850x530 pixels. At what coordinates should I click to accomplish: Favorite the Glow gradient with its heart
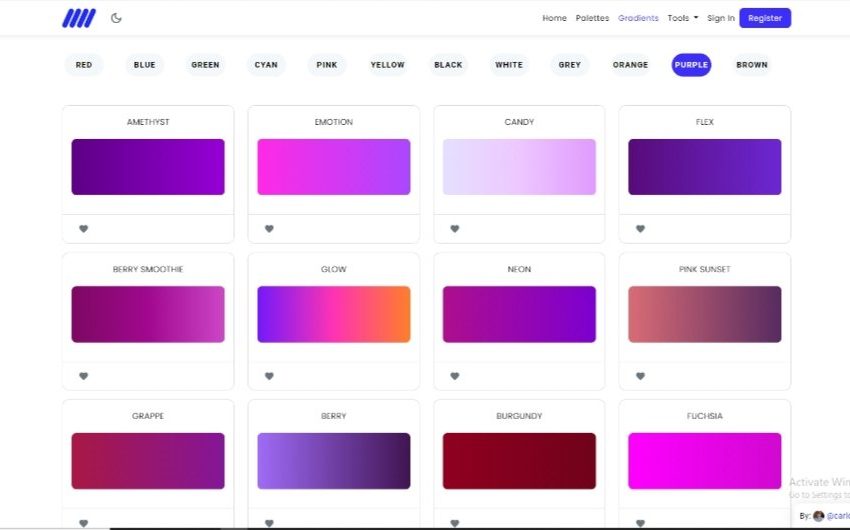point(269,376)
